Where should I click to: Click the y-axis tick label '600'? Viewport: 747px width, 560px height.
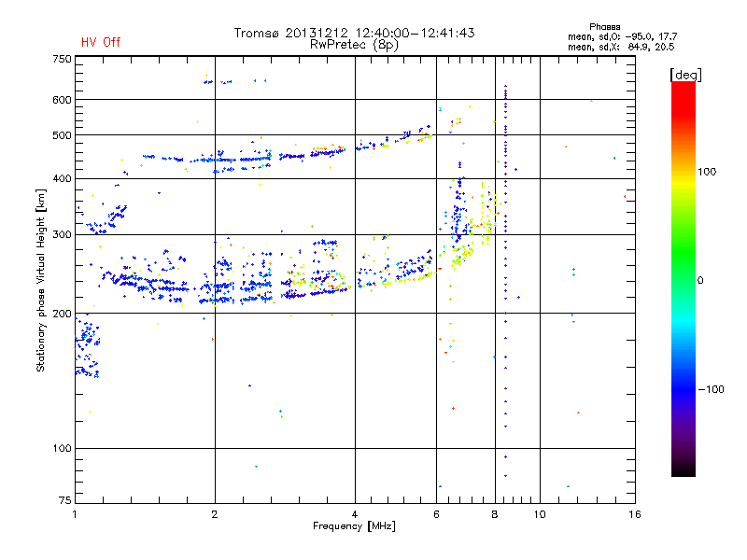62,100
